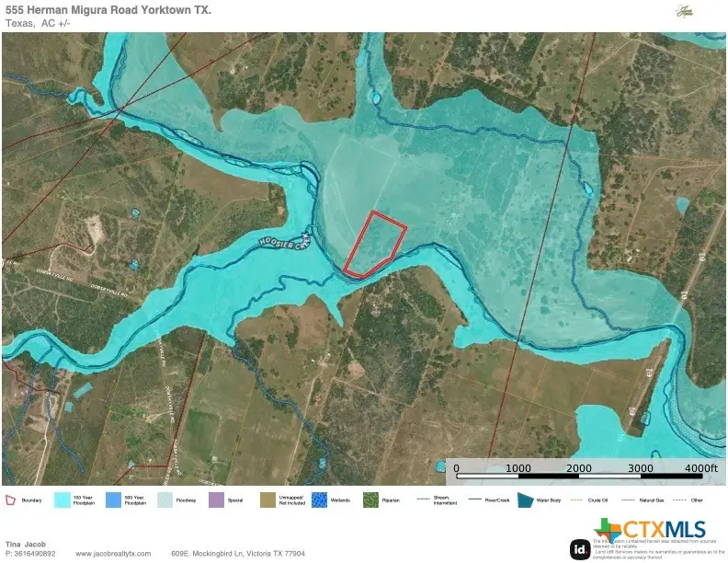Click the 'River/Creek' legend text
This screenshot has height=563, width=728.
tap(497, 500)
